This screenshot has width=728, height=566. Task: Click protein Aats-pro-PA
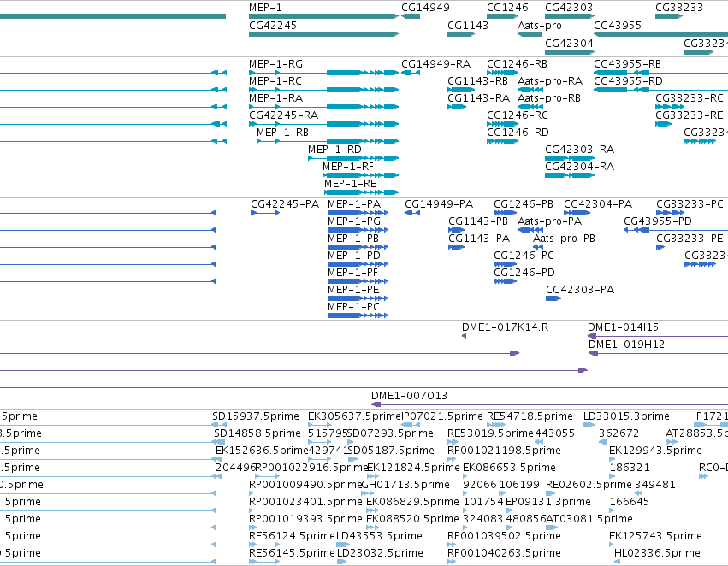coord(550,221)
